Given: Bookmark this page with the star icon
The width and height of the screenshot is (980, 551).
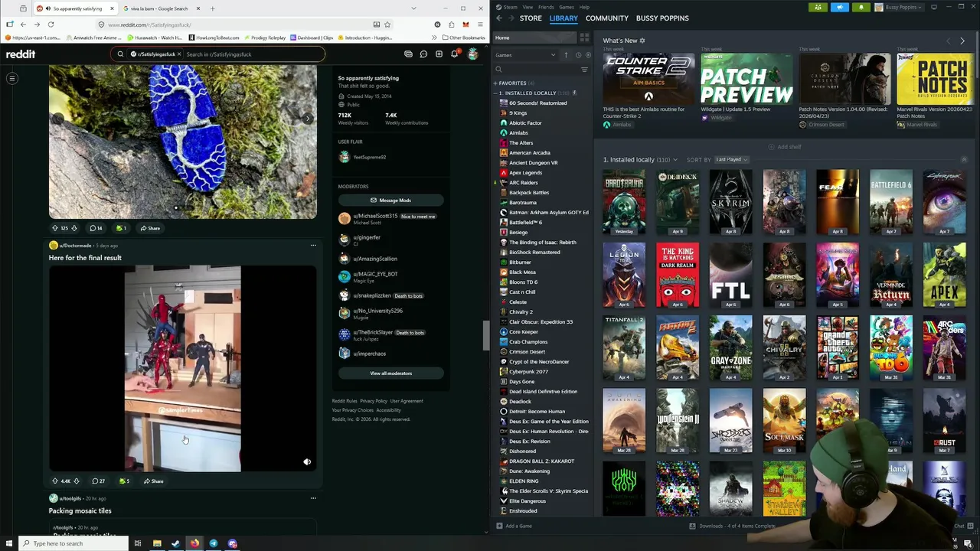Looking at the screenshot, I should [387, 24].
